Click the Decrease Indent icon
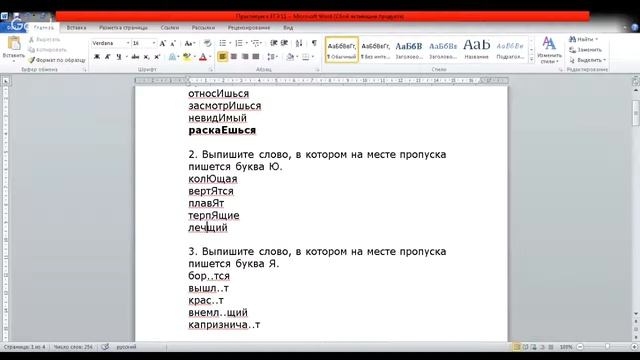 tap(274, 43)
